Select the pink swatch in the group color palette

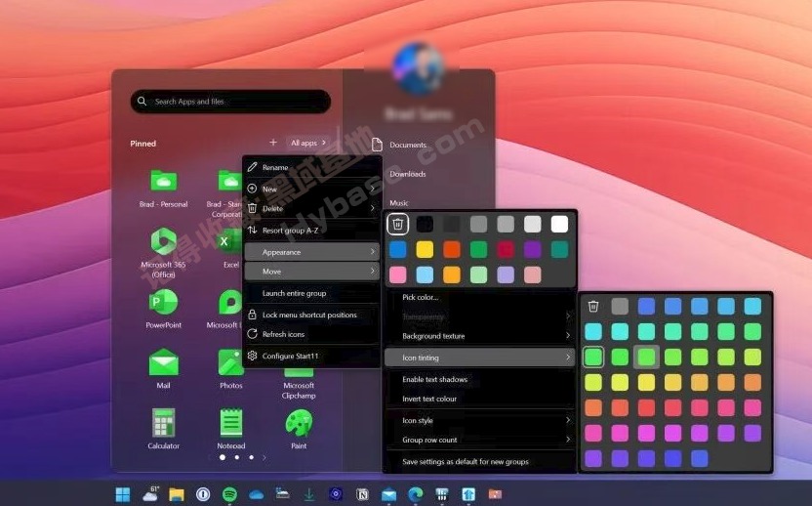pyautogui.click(x=398, y=274)
